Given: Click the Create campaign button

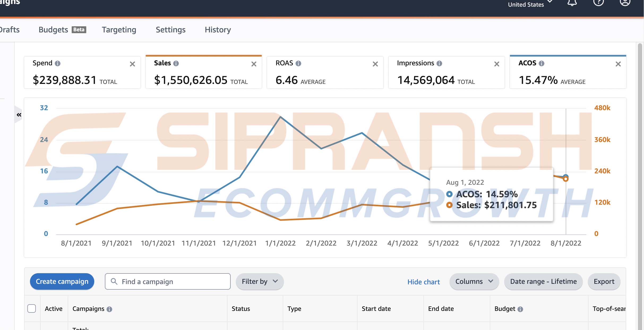Looking at the screenshot, I should click(x=62, y=281).
